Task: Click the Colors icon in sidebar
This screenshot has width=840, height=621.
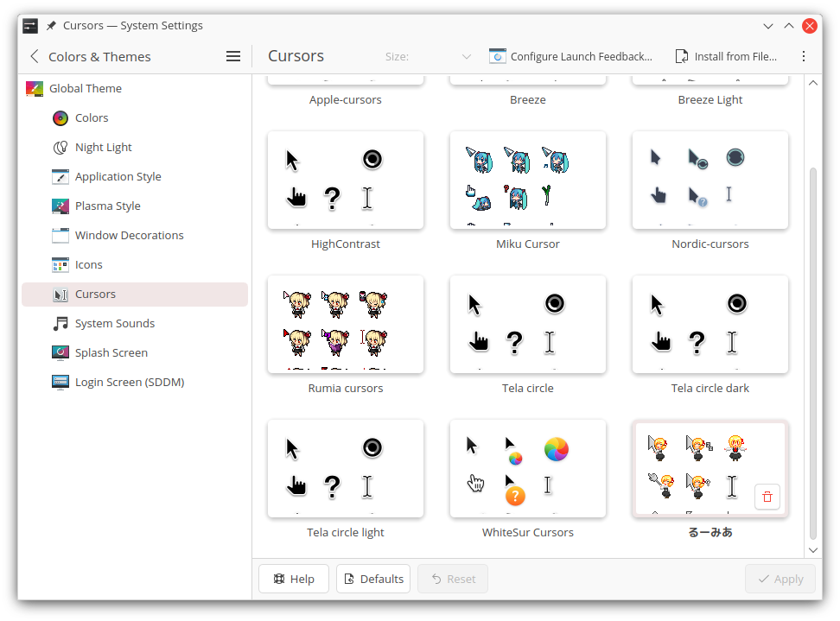Action: (60, 117)
